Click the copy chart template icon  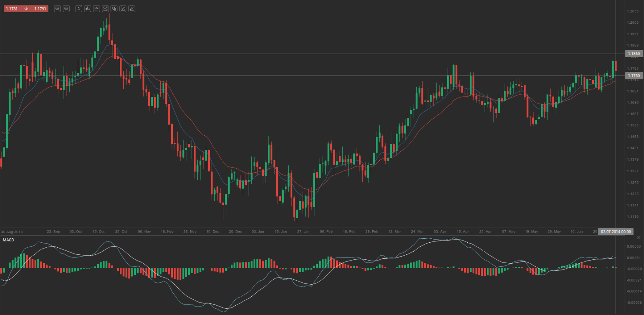(x=114, y=9)
